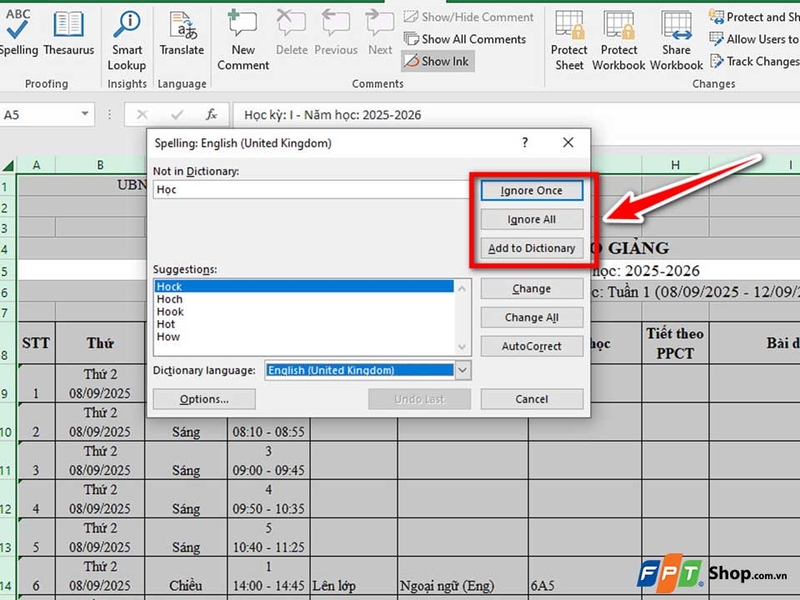Click Share Workbook
The width and height of the screenshot is (800, 600).
676,40
